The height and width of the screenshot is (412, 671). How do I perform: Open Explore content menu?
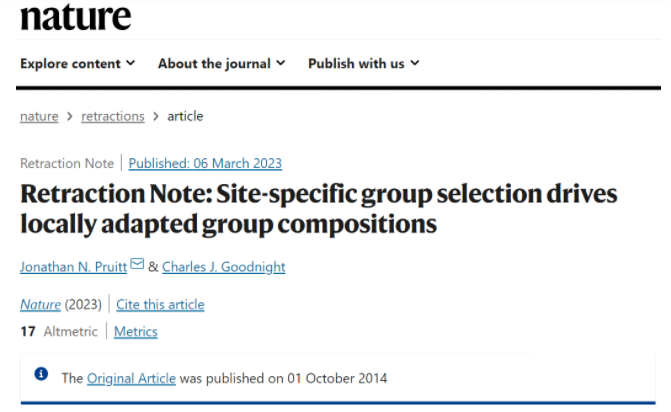pos(77,63)
